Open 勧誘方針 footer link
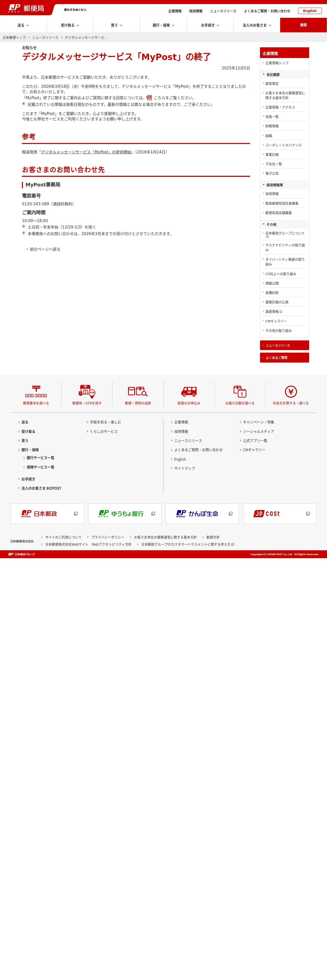The height and width of the screenshot is (980, 327). 213,537
